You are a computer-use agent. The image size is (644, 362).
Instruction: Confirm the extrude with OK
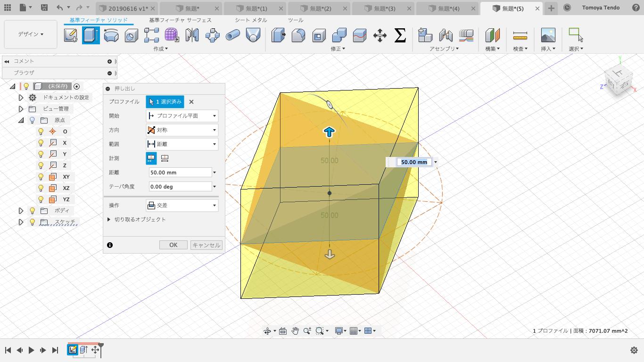click(x=173, y=245)
